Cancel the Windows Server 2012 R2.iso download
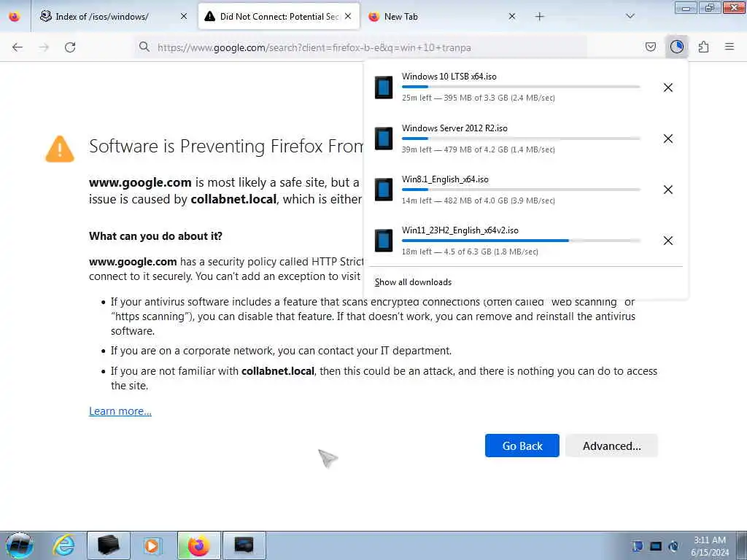The height and width of the screenshot is (560, 747). [x=668, y=139]
